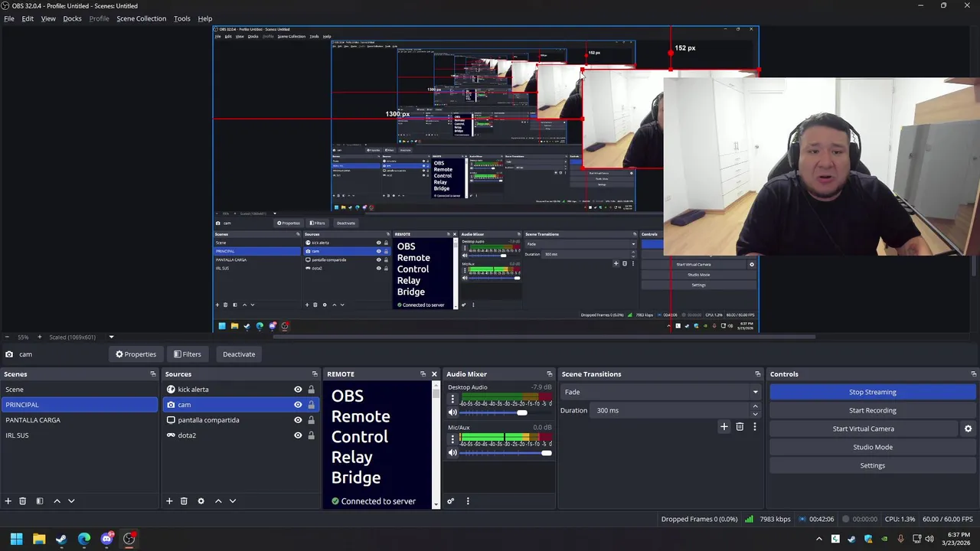
Task: Move source up in Sources list
Action: [218, 501]
